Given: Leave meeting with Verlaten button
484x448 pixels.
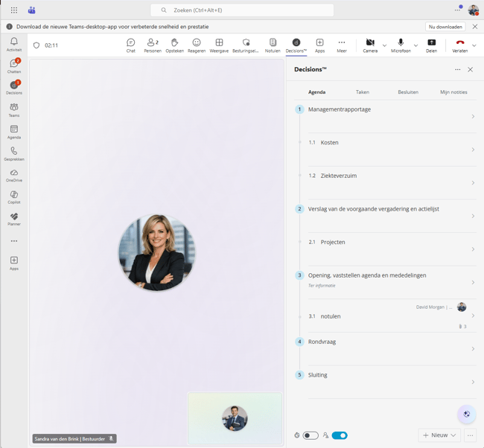Looking at the screenshot, I should coord(460,45).
